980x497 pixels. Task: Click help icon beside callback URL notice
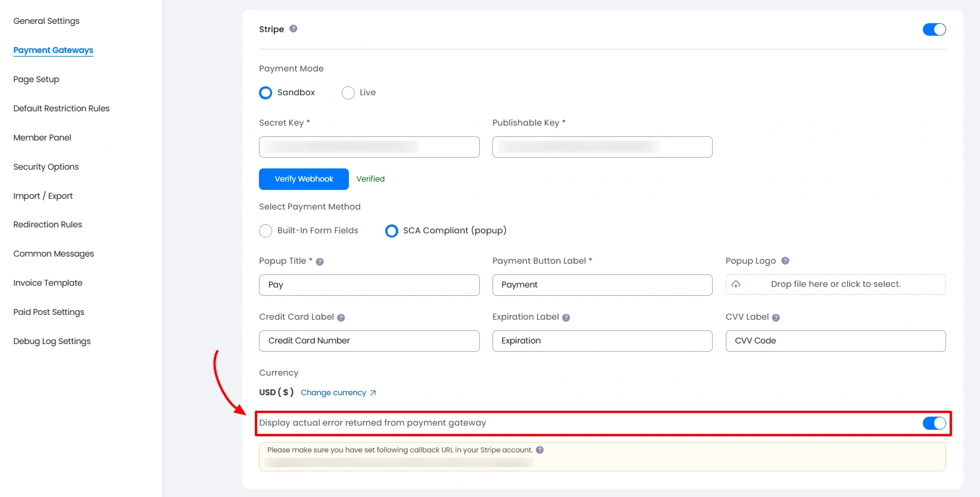540,450
